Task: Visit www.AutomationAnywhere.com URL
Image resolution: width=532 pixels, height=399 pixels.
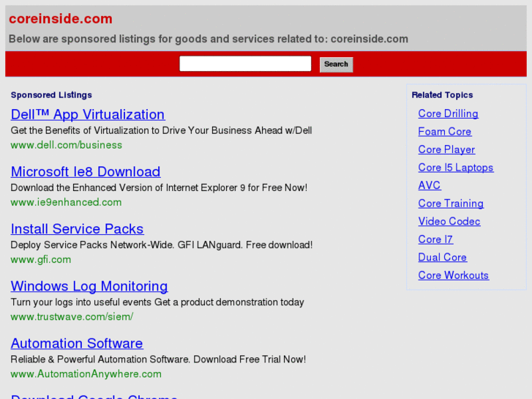Action: pyautogui.click(x=86, y=374)
